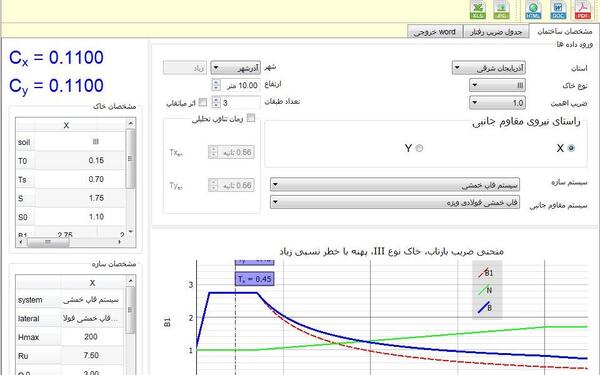Select the Ru value 7.50 cell
The image size is (600, 375).
coord(93,355)
